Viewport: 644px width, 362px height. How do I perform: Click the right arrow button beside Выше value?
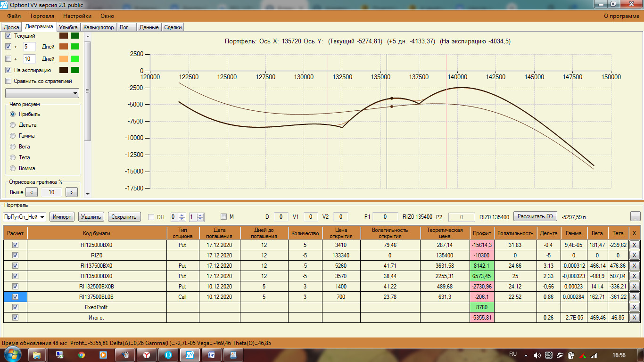click(x=72, y=192)
